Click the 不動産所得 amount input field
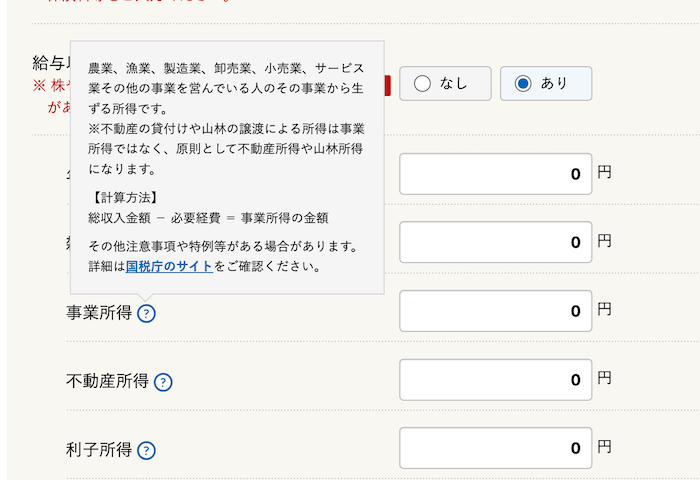This screenshot has height=480, width=700. click(495, 380)
